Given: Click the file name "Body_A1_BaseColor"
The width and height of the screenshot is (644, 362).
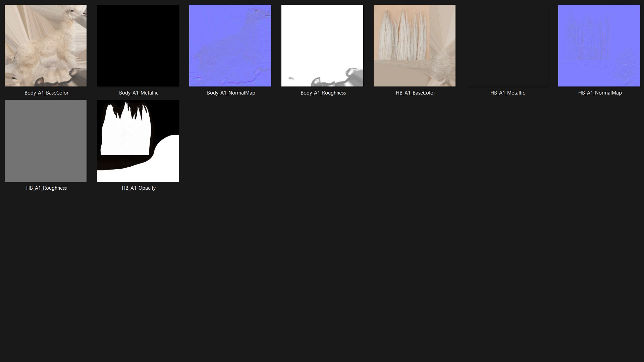Looking at the screenshot, I should pos(46,93).
